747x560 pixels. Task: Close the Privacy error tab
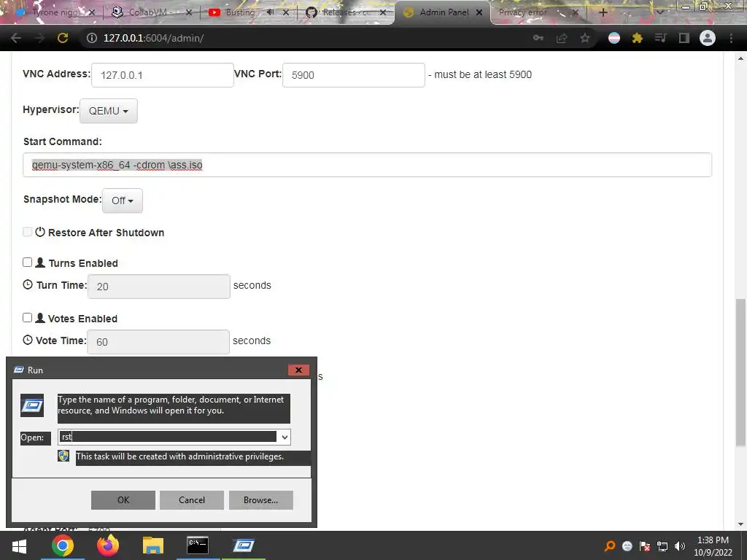575,12
